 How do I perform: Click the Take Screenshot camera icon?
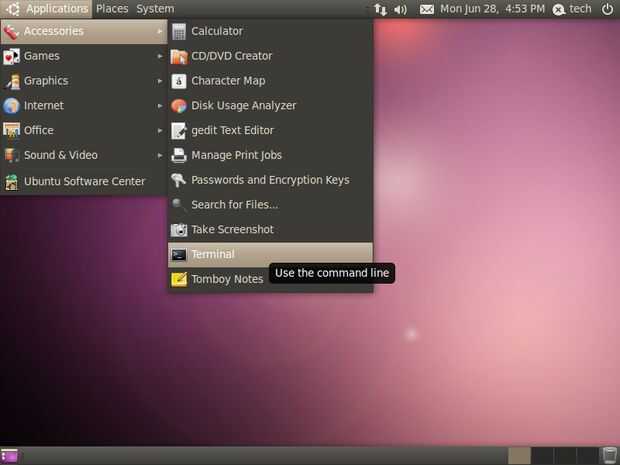pyautogui.click(x=179, y=230)
